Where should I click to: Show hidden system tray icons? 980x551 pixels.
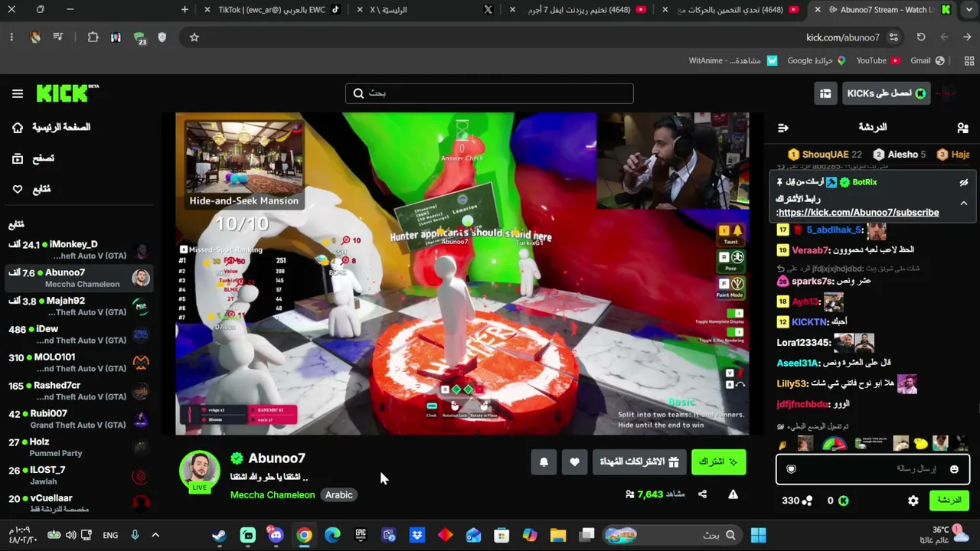coord(155,536)
